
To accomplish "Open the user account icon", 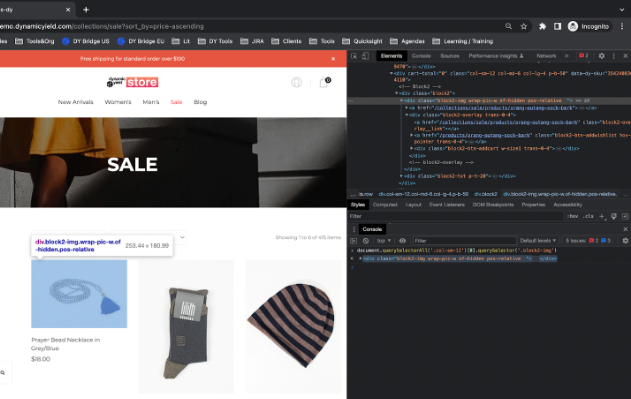I will pyautogui.click(x=297, y=82).
